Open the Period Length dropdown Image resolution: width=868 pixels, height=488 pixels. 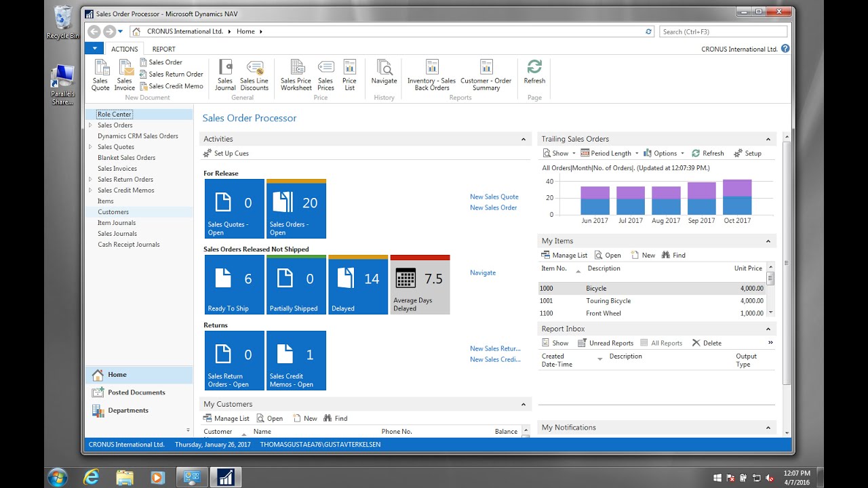click(x=610, y=154)
